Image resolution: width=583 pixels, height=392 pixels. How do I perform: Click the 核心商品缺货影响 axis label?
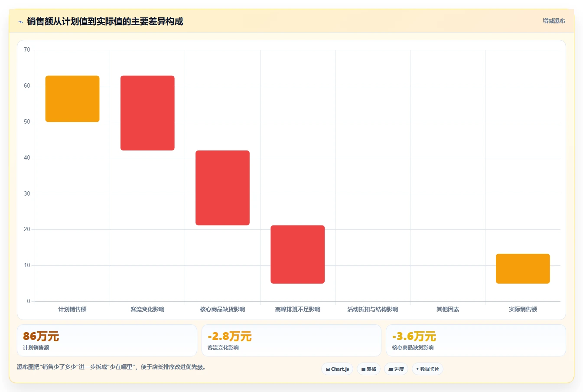pos(222,309)
